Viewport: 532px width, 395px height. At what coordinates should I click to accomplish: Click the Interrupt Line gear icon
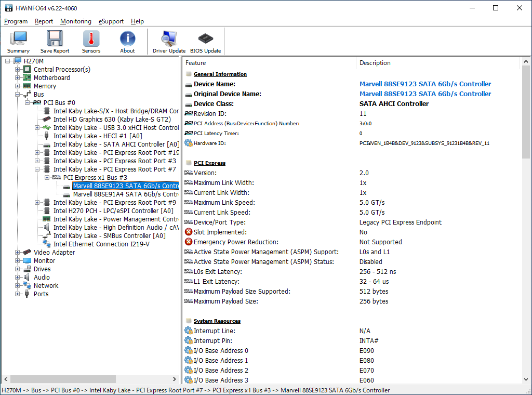pyautogui.click(x=188, y=331)
